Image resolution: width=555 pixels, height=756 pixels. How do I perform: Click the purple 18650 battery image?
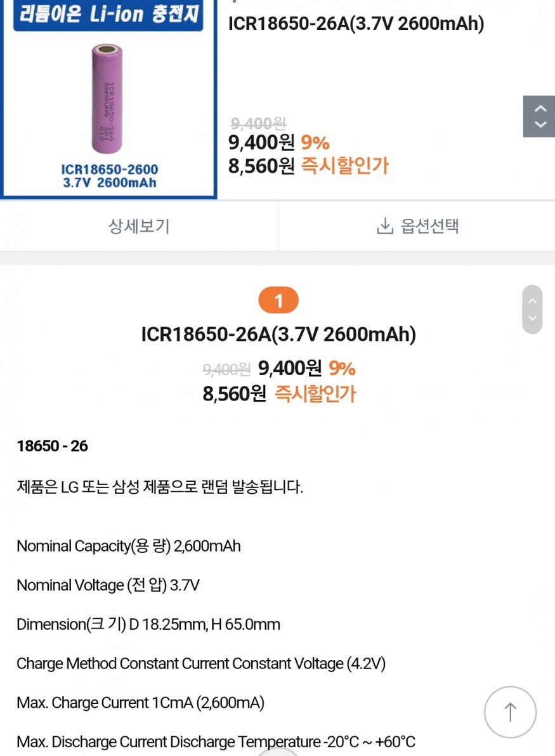click(x=107, y=98)
